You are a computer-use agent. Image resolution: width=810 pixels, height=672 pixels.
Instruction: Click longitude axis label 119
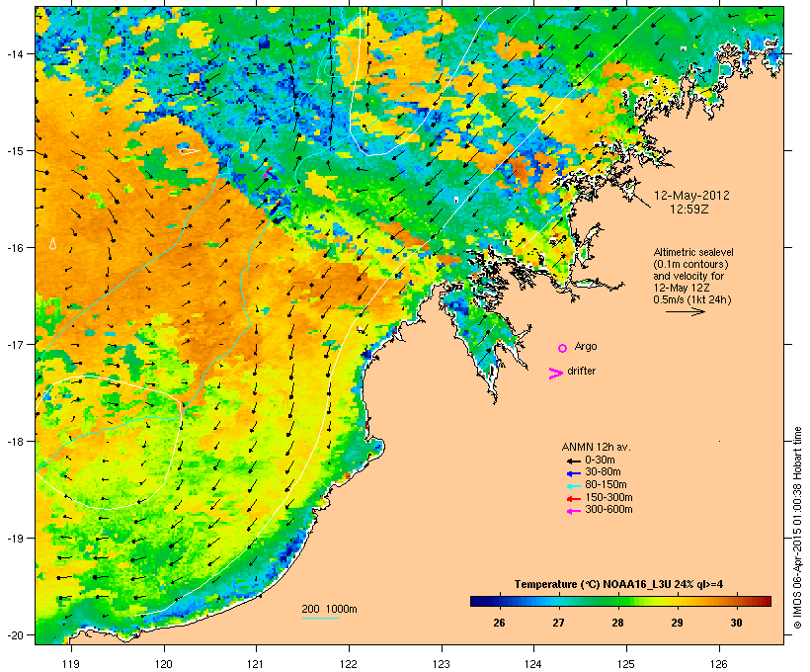[x=71, y=664]
